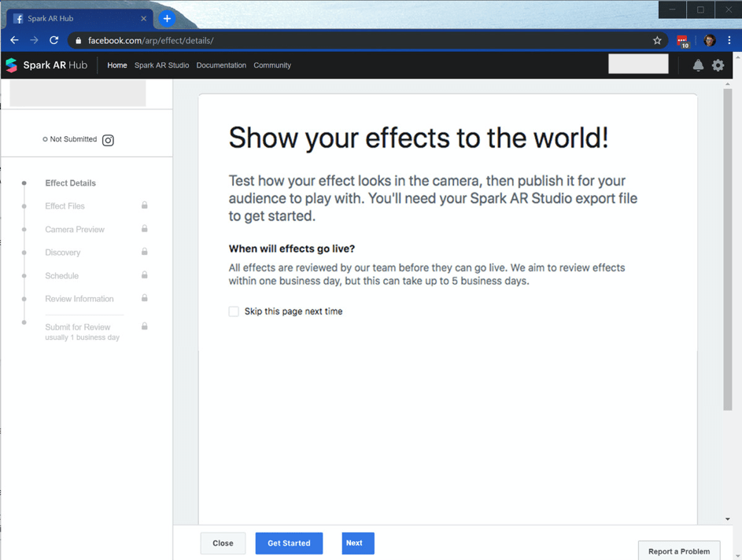Open the Community menu item
The width and height of the screenshot is (742, 560).
(x=272, y=65)
